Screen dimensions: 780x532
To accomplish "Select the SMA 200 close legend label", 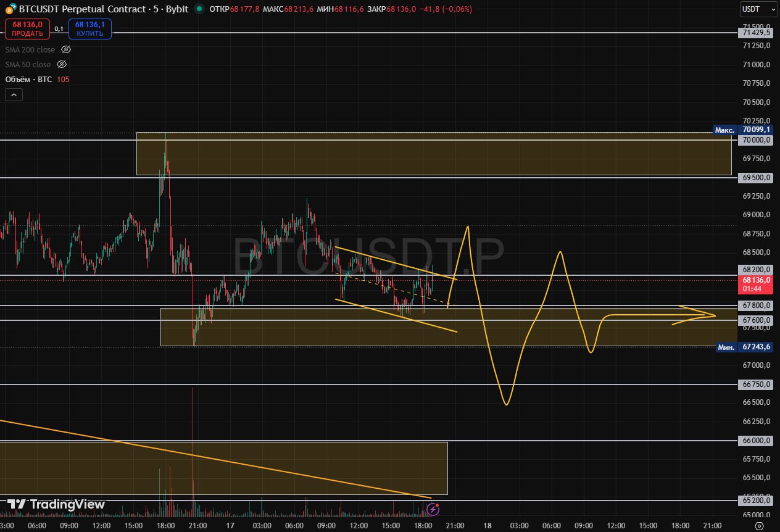I will (30, 49).
